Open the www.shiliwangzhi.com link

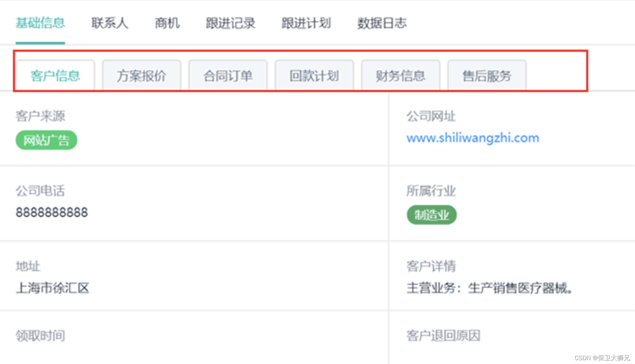(x=473, y=138)
